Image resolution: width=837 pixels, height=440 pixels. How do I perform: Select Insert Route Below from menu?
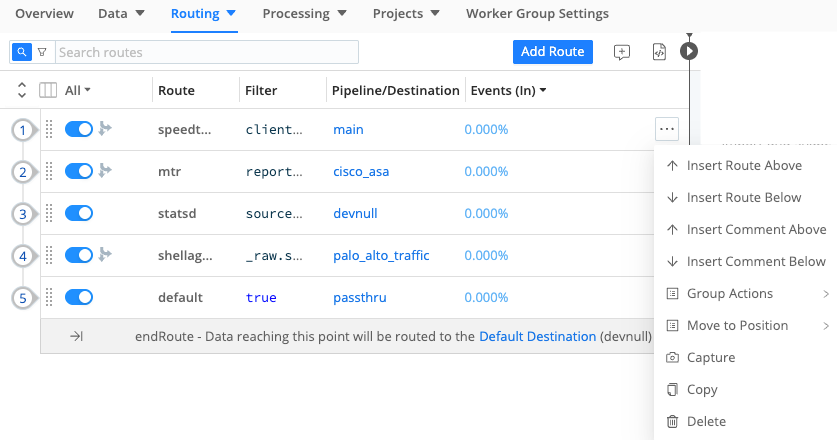coord(744,198)
